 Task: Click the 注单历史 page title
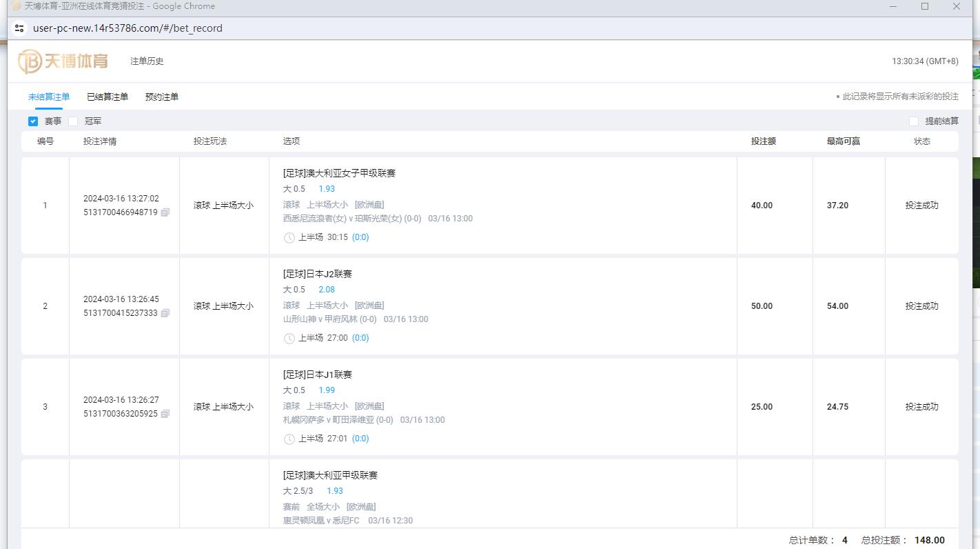[x=147, y=61]
